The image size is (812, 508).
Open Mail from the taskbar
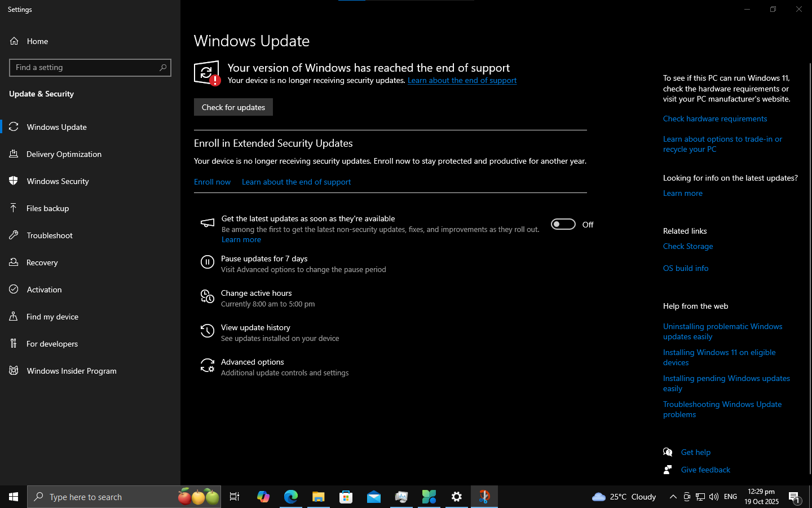[x=374, y=497]
